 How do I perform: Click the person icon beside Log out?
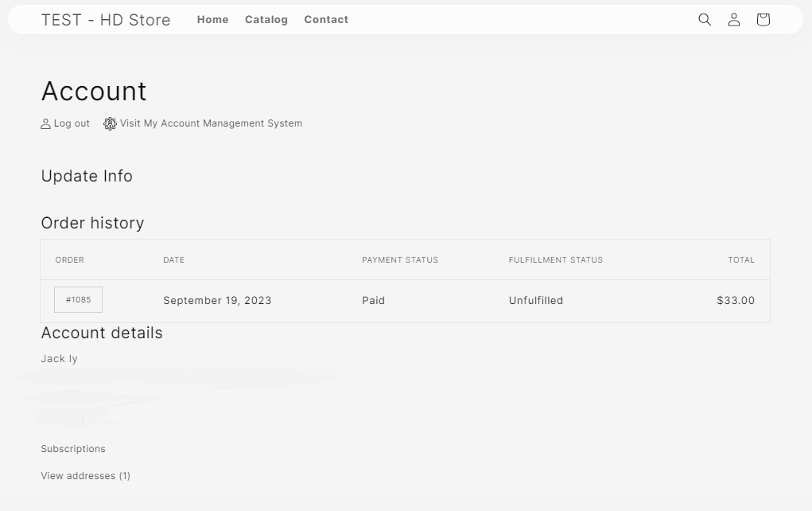45,123
